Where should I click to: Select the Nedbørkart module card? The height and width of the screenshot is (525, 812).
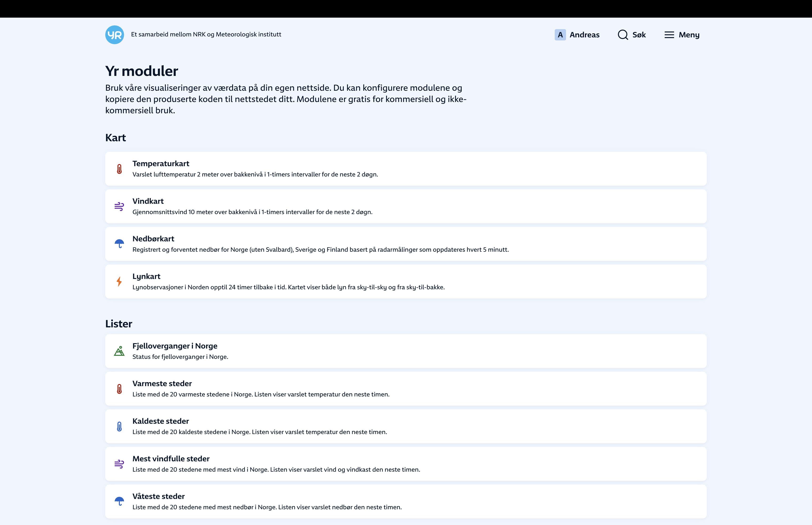pos(406,244)
